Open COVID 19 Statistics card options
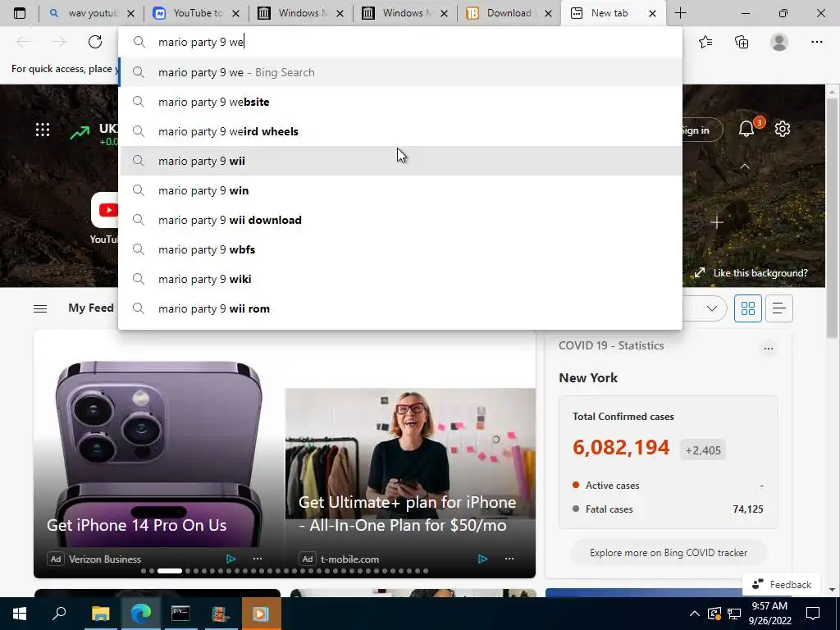 pyautogui.click(x=768, y=348)
